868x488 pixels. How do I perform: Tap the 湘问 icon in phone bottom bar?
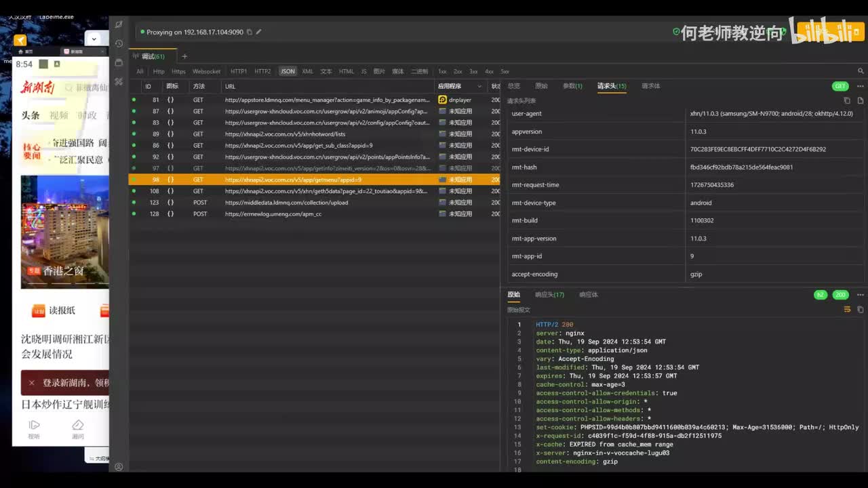(78, 425)
